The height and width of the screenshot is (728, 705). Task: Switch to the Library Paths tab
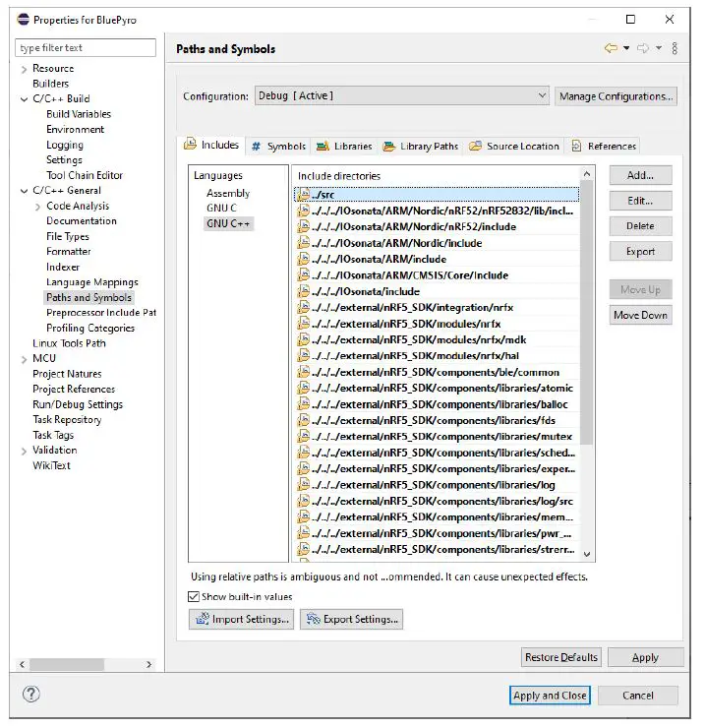pos(421,147)
